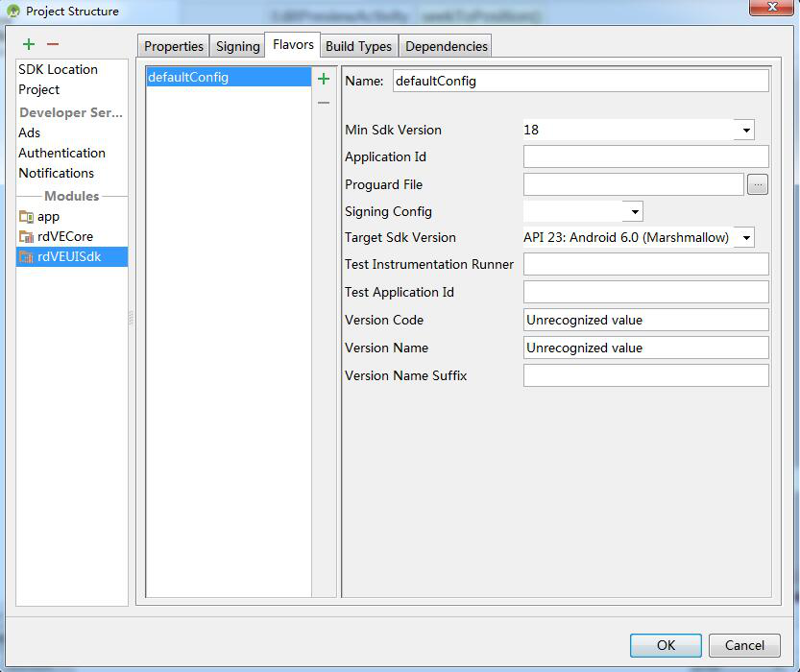Browse for Proguard File with ellipsis button
The image size is (800, 672).
point(758,184)
